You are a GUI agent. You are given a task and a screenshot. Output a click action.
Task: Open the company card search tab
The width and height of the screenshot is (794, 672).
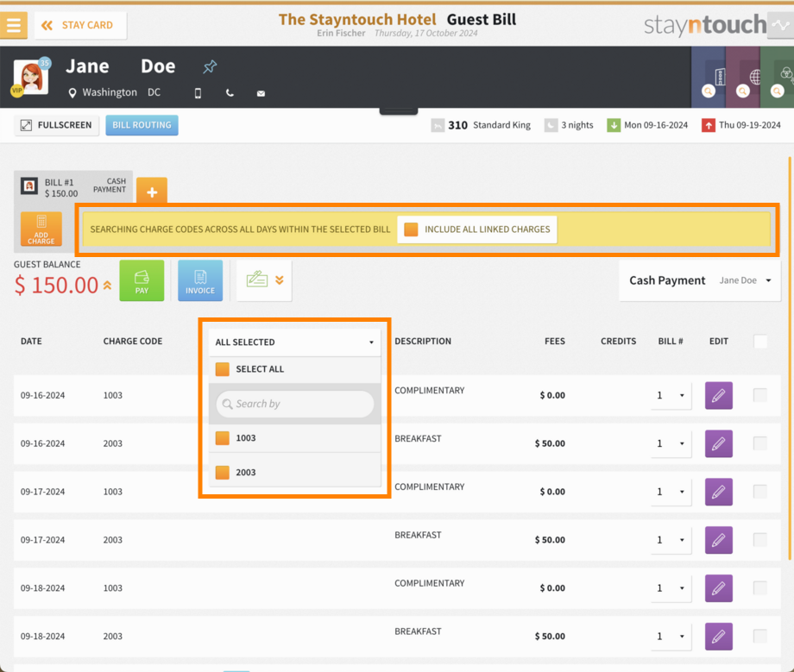tap(709, 77)
